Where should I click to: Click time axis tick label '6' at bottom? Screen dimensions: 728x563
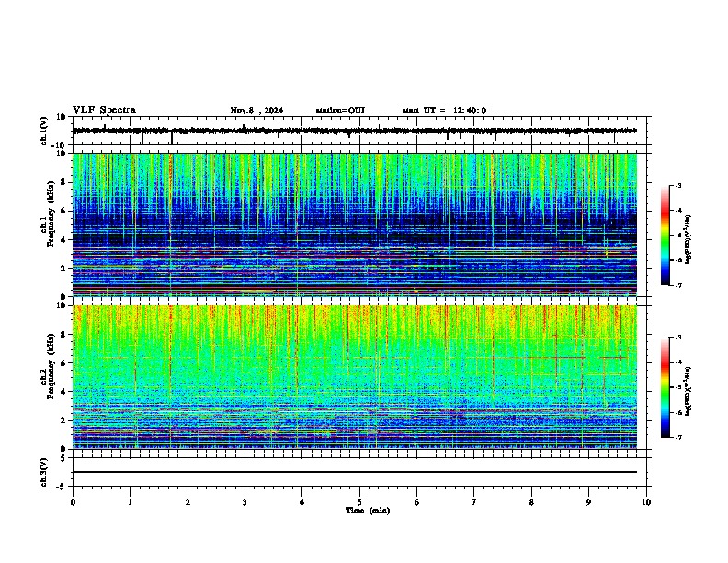tap(417, 502)
